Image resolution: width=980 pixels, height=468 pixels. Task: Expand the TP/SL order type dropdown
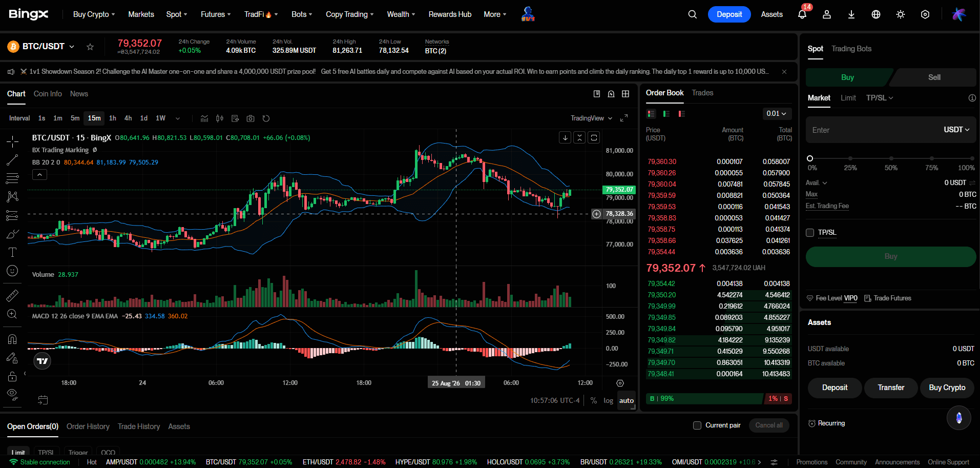pos(880,98)
